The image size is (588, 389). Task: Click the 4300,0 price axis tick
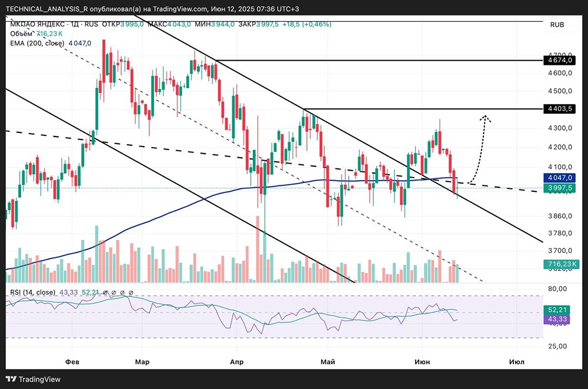tap(560, 128)
